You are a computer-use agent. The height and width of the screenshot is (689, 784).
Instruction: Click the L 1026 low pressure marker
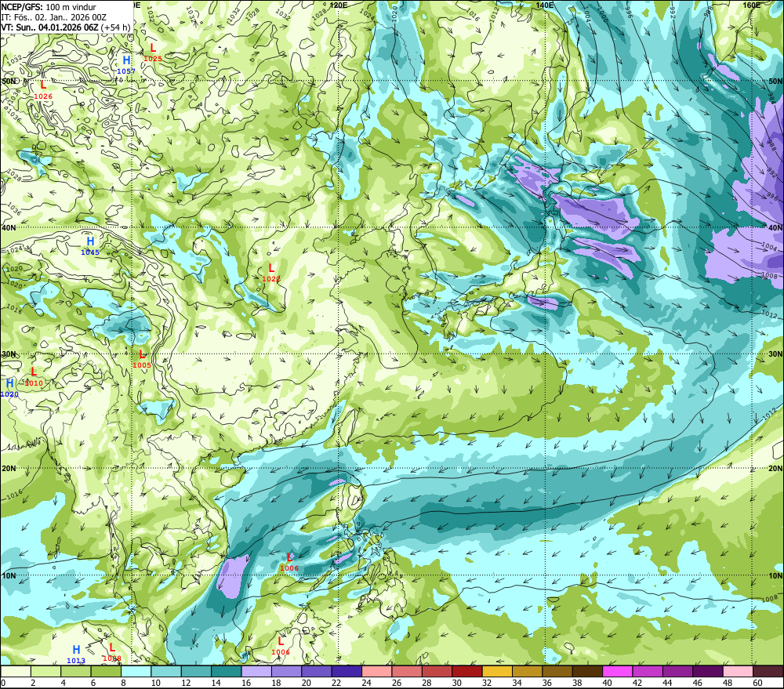click(43, 90)
